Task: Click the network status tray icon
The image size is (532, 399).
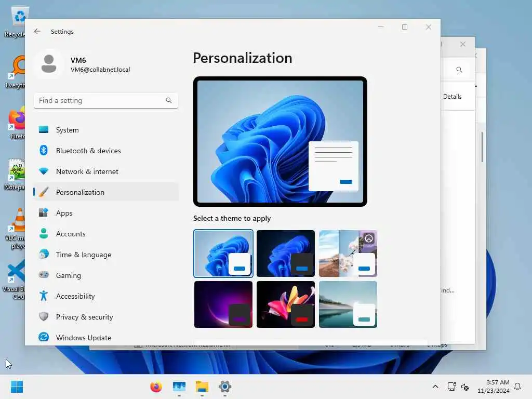Action: 451,387
